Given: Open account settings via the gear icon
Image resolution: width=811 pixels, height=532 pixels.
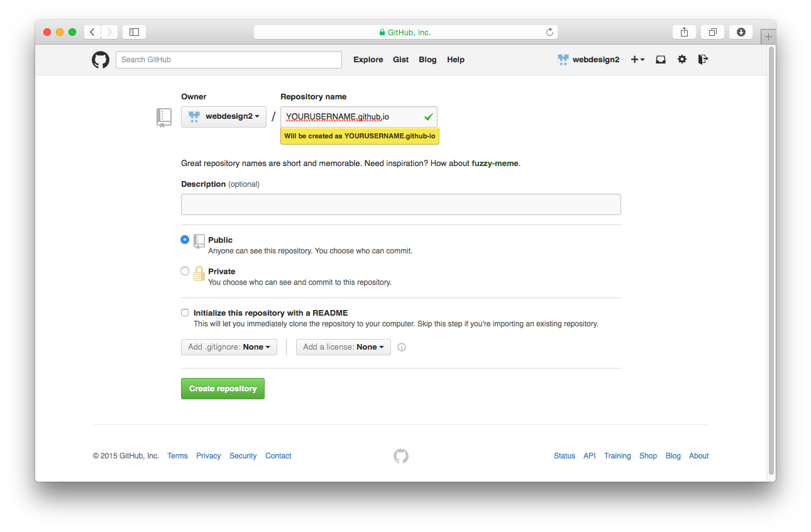Looking at the screenshot, I should click(x=682, y=59).
